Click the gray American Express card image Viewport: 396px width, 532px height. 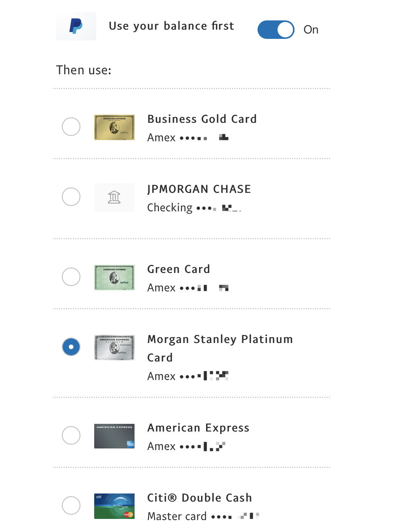pos(114,436)
